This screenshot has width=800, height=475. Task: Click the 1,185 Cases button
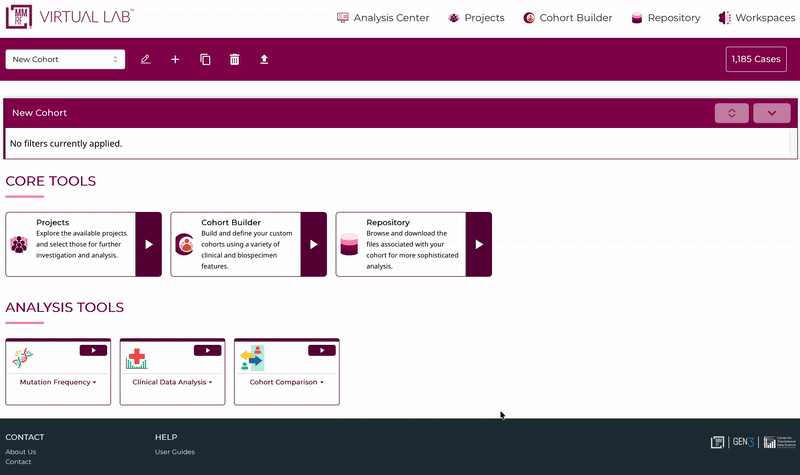tap(756, 60)
